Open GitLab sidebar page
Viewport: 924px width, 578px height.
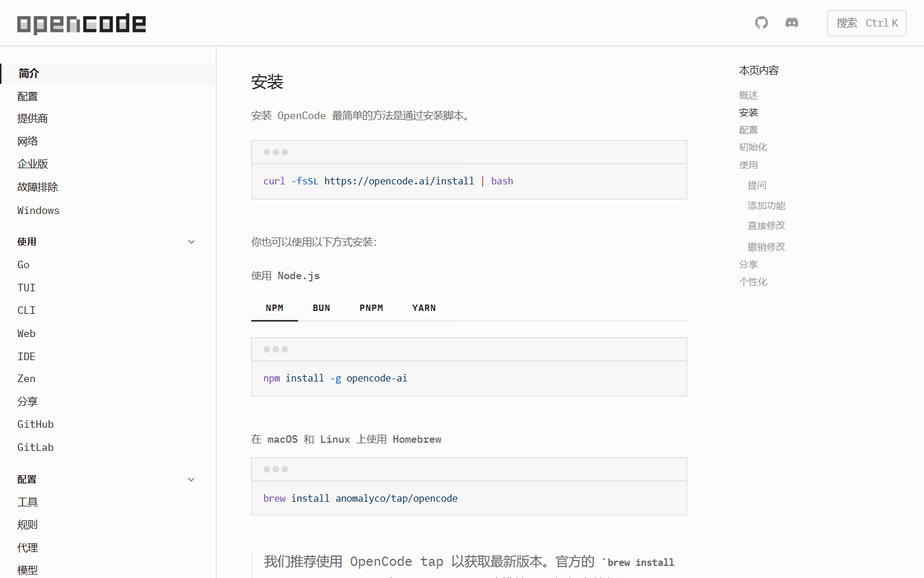coord(36,447)
